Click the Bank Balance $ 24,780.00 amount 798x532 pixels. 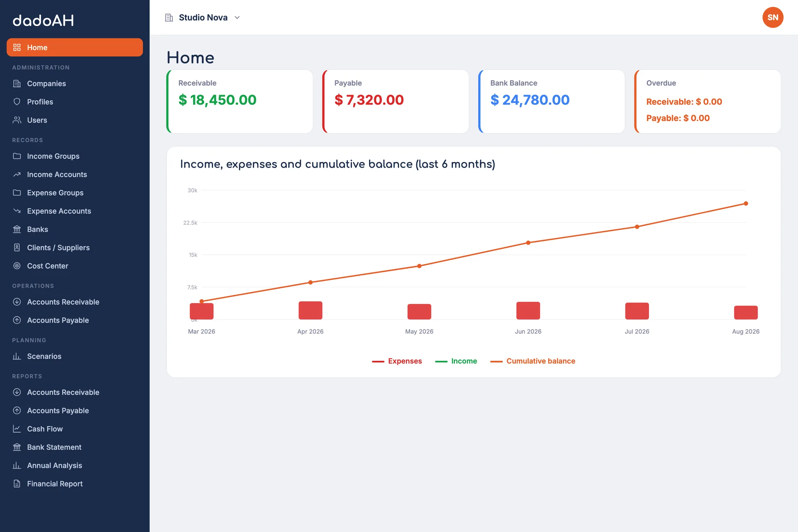coord(530,100)
